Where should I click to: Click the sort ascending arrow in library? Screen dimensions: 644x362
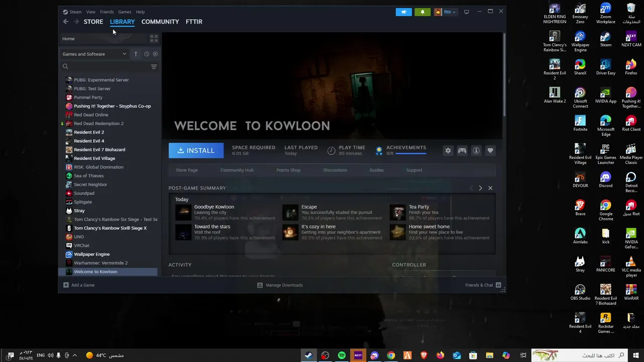click(136, 54)
